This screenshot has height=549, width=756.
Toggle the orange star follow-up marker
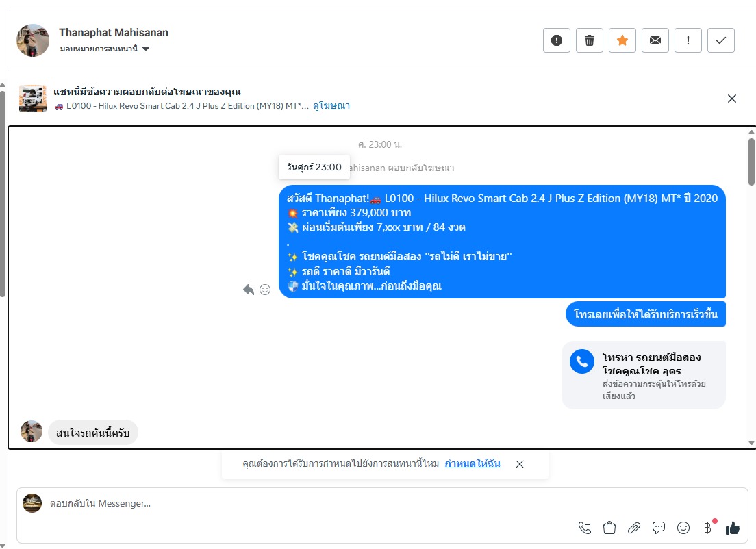[x=622, y=40]
